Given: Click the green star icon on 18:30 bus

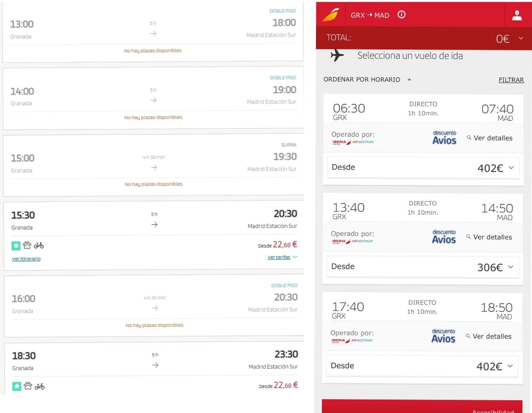Looking at the screenshot, I should pos(17,386).
